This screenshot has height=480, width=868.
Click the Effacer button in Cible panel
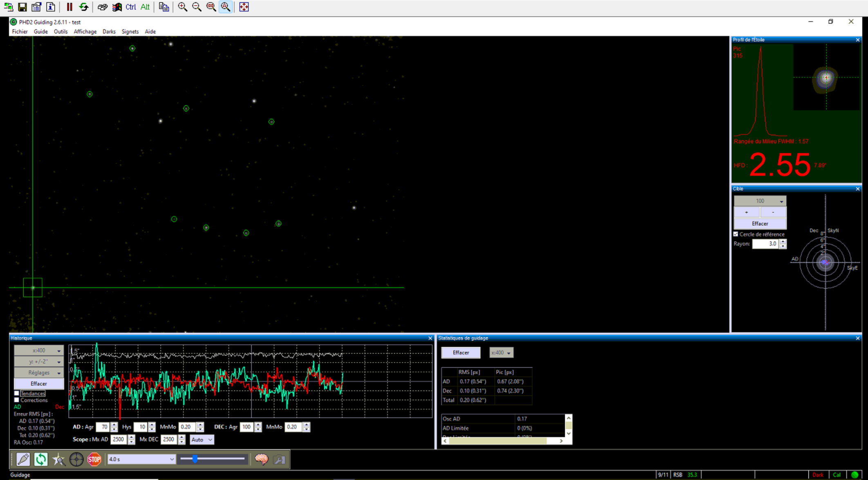(x=760, y=224)
